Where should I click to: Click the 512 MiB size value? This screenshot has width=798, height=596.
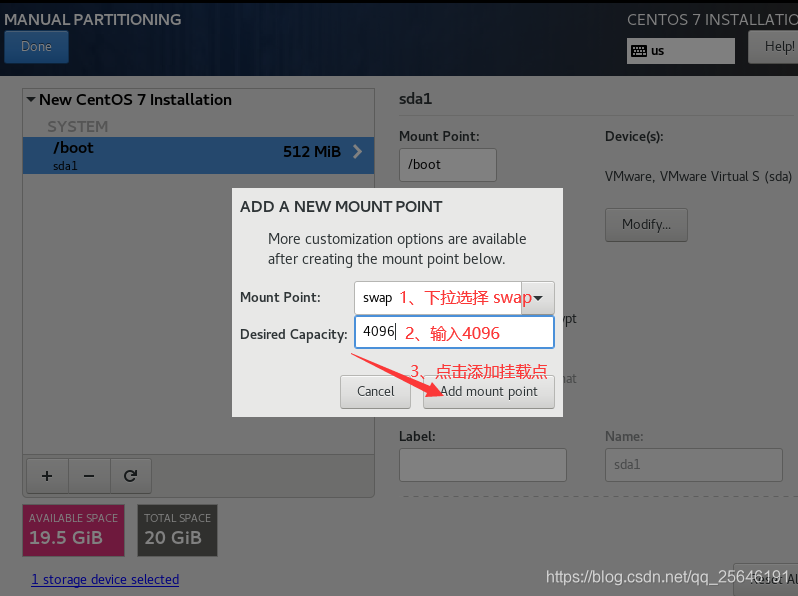pos(311,152)
